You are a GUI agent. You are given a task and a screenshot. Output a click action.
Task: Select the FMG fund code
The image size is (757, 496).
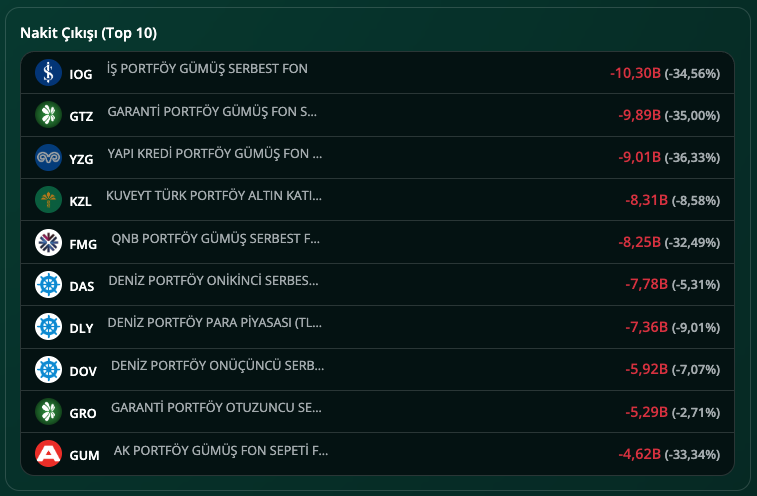coord(83,244)
